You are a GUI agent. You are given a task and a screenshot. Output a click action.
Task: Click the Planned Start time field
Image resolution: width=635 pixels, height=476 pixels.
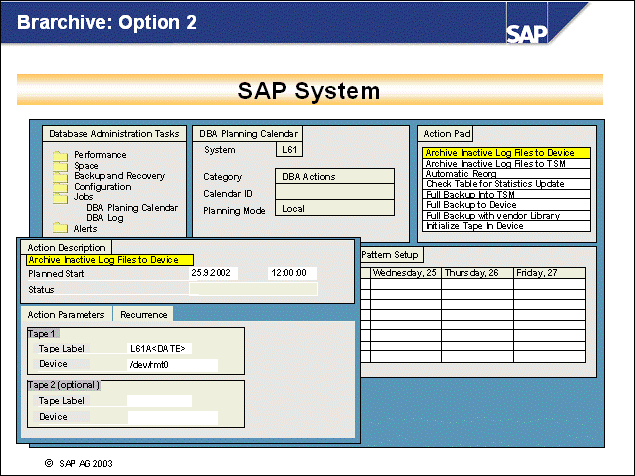tap(292, 273)
